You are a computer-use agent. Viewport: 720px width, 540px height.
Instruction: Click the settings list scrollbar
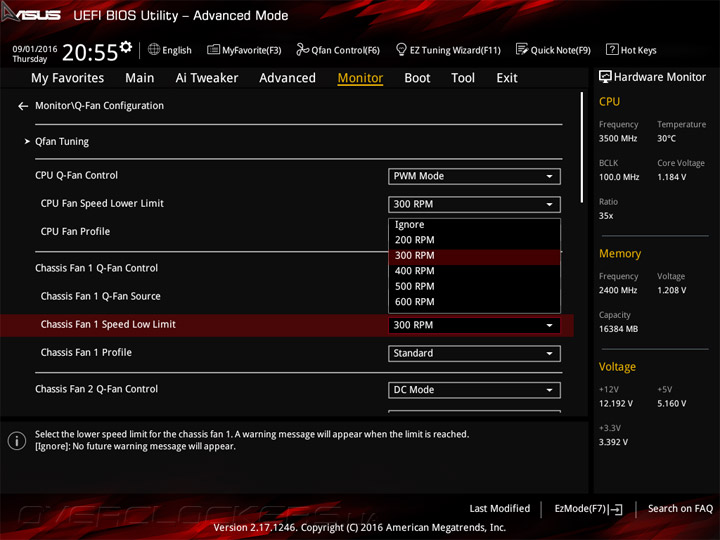pyautogui.click(x=582, y=147)
